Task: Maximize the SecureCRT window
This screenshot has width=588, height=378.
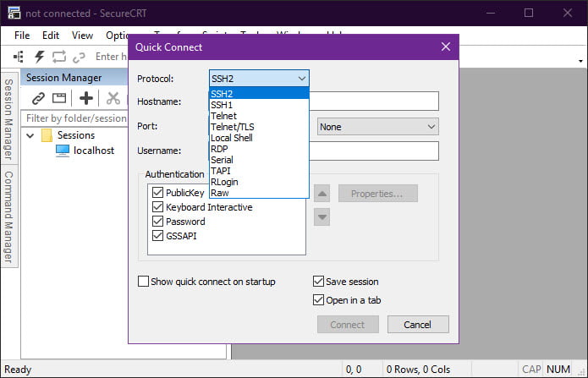Action: [x=529, y=14]
